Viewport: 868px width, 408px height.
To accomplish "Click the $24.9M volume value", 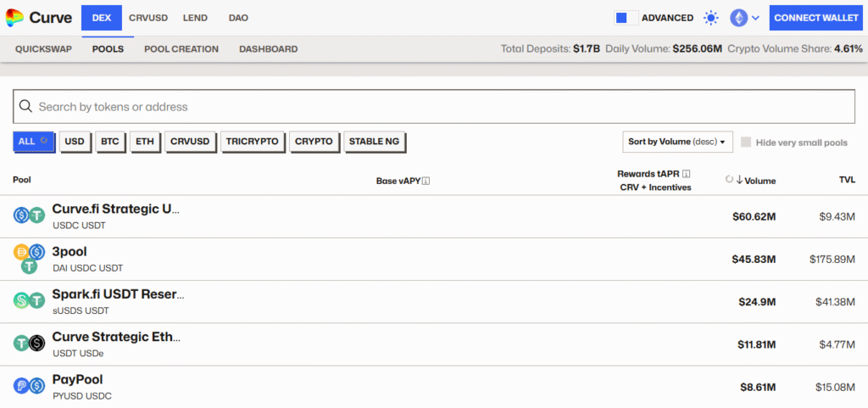I will click(x=757, y=302).
